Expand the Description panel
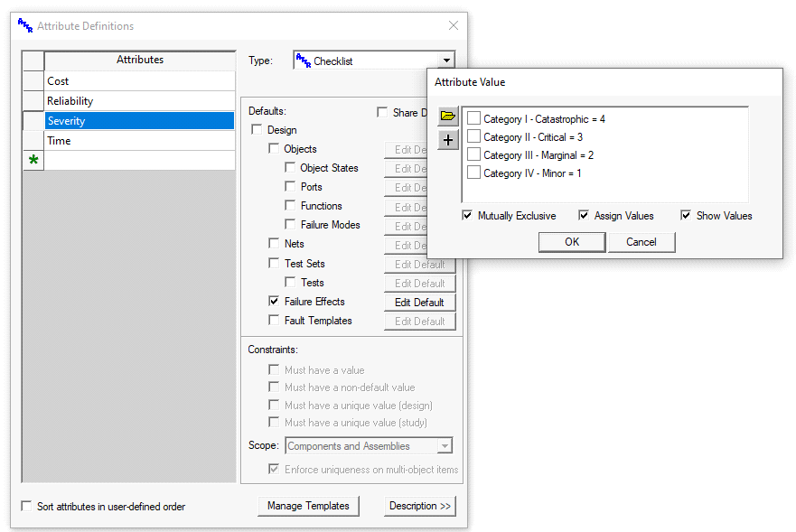Image resolution: width=796 pixels, height=532 pixels. pos(419,506)
